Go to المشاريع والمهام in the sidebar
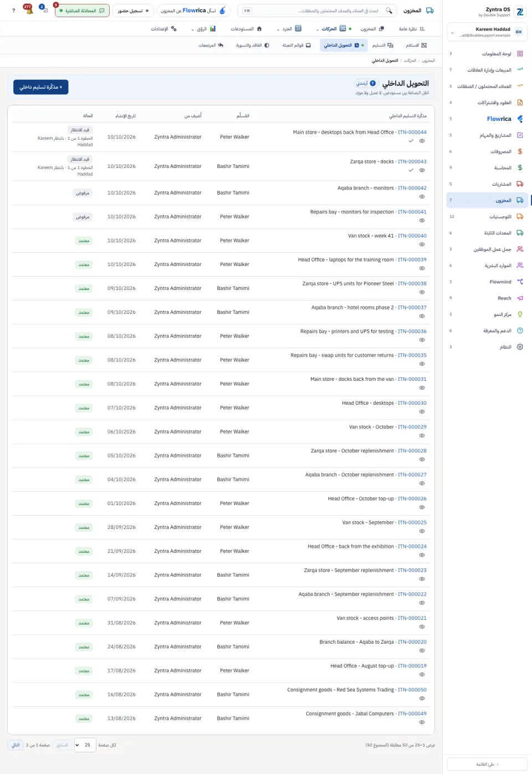Viewport: 532px width, 774px height. pyautogui.click(x=487, y=135)
